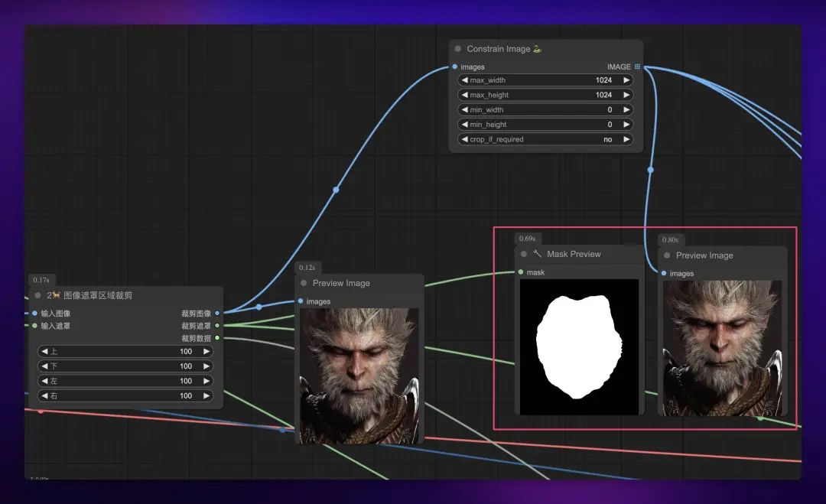Decrease the 下 value with left arrow
This screenshot has width=826, height=504.
coord(45,366)
